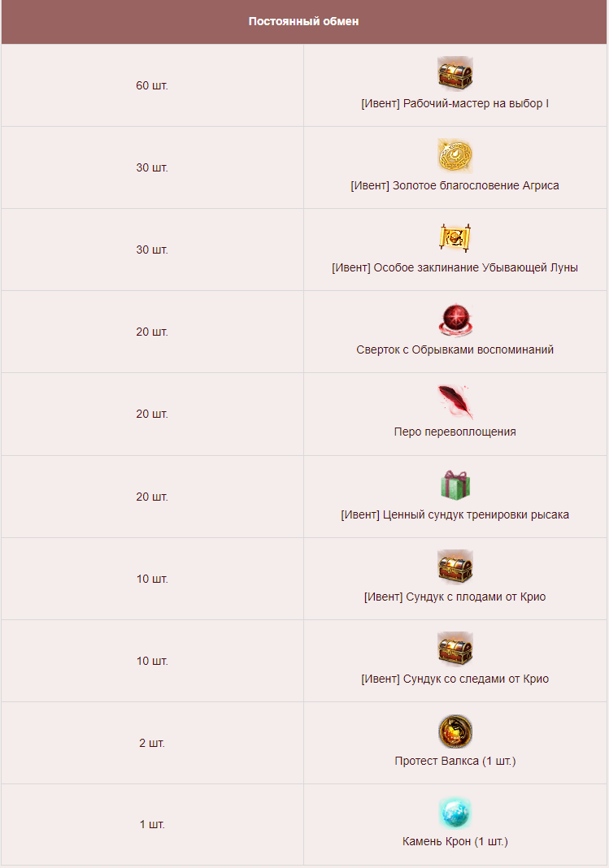
Task: Click the Сундук со следами от Крио chest icon
Action: [455, 649]
